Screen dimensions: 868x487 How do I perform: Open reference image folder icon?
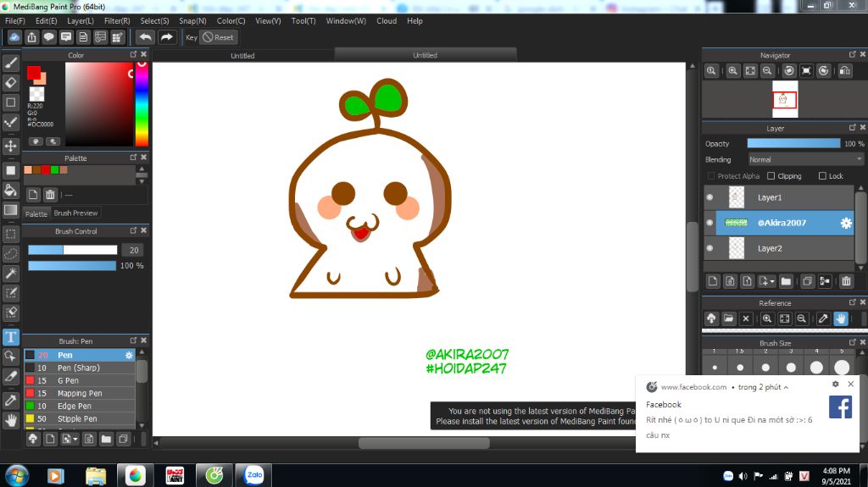[x=728, y=318]
